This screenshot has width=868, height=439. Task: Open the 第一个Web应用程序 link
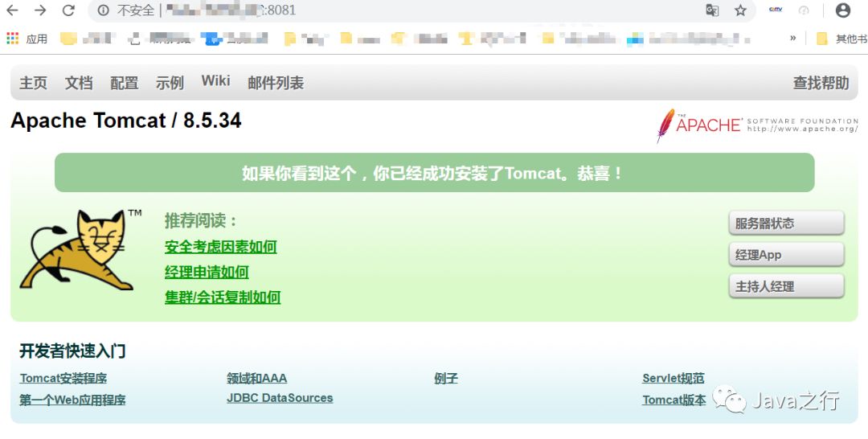(72, 400)
